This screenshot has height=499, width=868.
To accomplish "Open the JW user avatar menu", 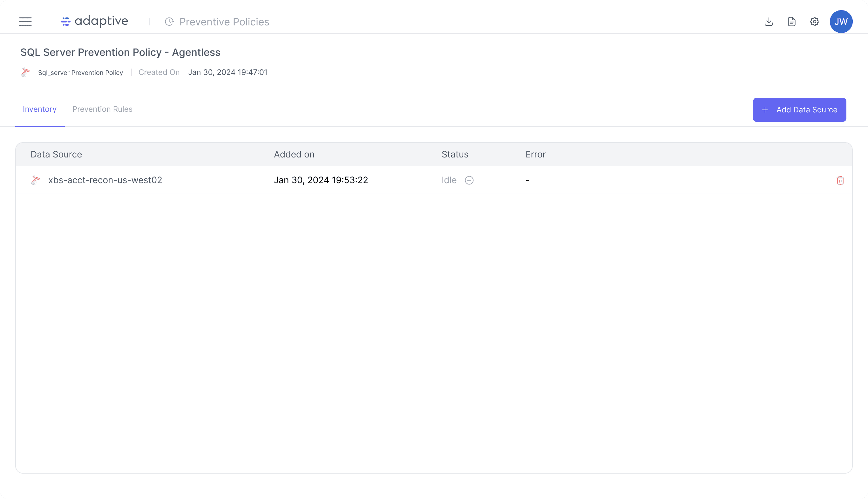I will tap(841, 22).
